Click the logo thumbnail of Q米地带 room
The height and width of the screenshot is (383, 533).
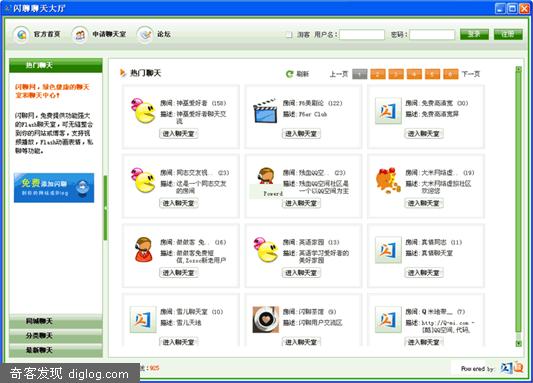(388, 319)
